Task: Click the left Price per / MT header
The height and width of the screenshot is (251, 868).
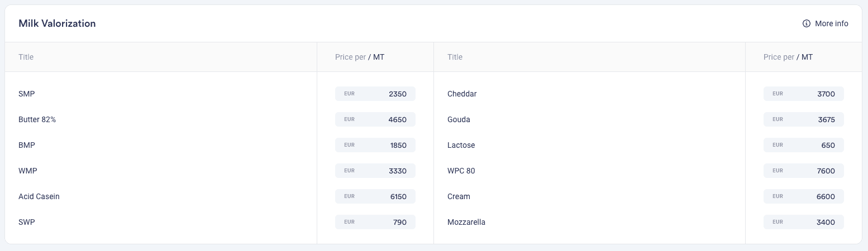Action: click(x=360, y=57)
